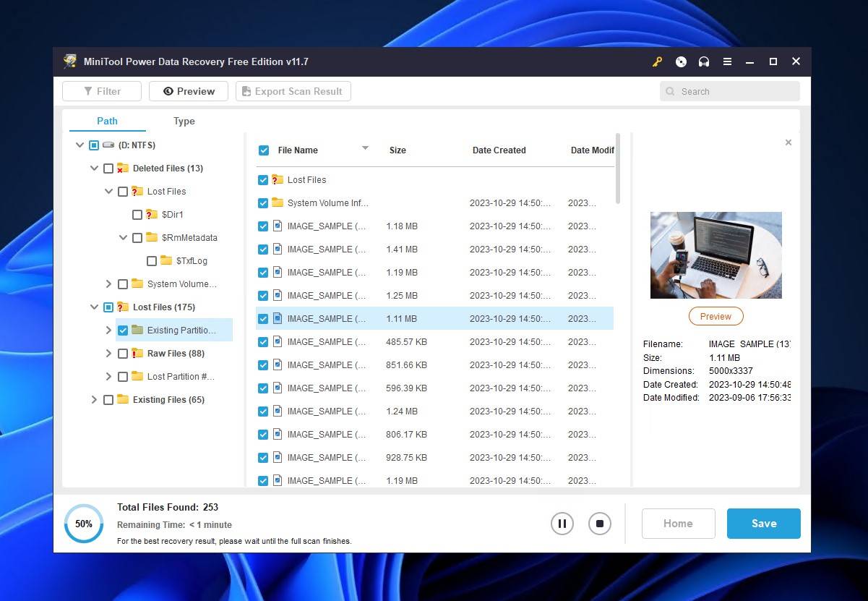Expand the Existing Files (65) node
This screenshot has width=868, height=601.
(x=94, y=400)
